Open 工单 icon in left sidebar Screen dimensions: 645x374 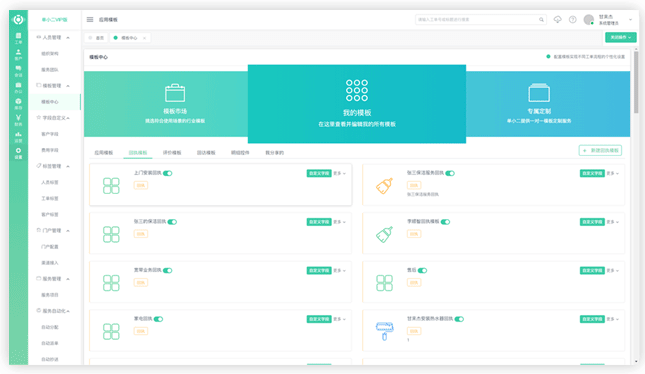point(18,38)
